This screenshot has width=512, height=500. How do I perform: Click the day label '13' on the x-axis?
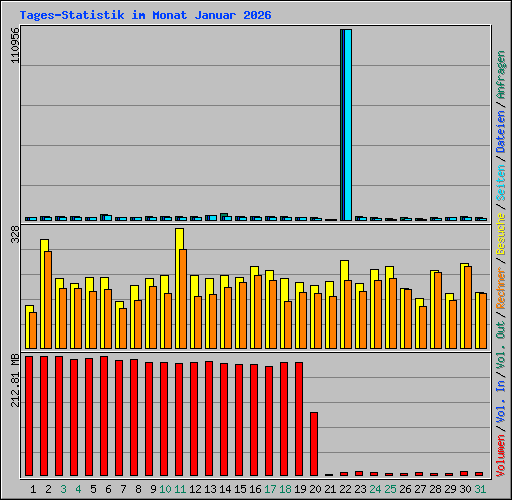coord(210,489)
